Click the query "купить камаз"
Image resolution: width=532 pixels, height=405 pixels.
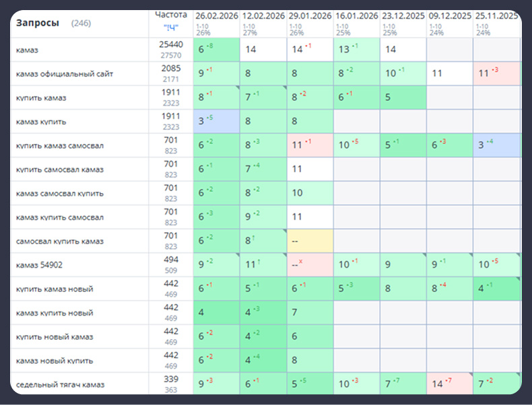pos(41,98)
